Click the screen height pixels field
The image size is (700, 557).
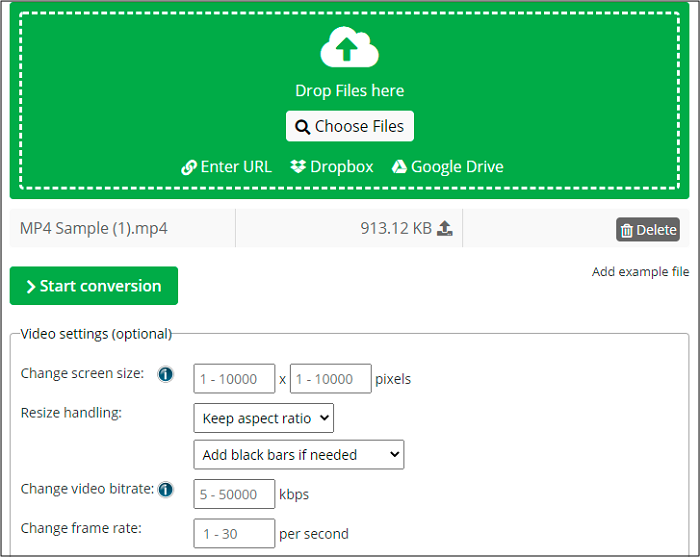pos(331,379)
